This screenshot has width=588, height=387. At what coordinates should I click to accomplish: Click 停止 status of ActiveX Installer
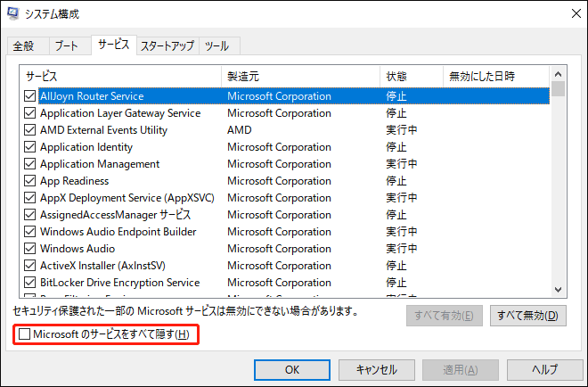tap(396, 266)
